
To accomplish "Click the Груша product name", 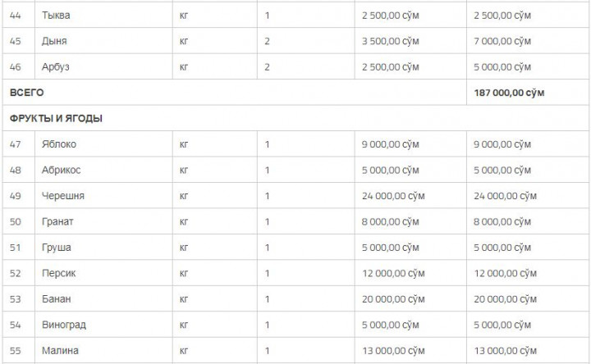I will pos(56,248).
